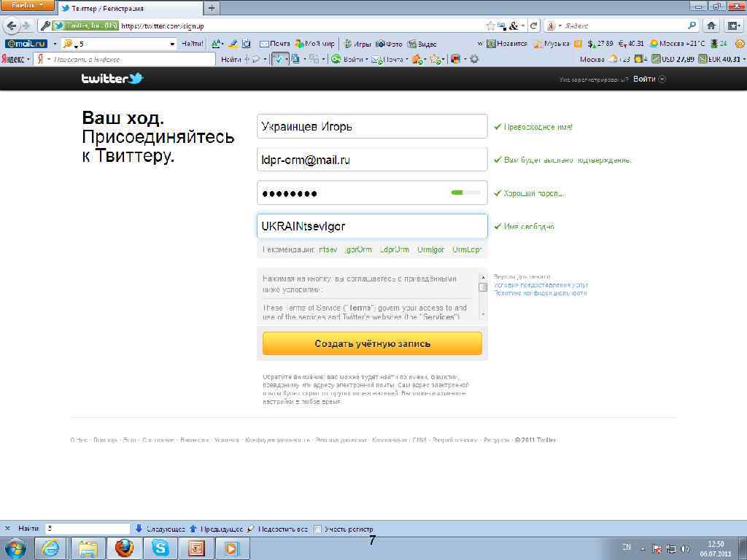Click the password strength meter bar
Viewport: 747px width, 560px height.
(465, 192)
